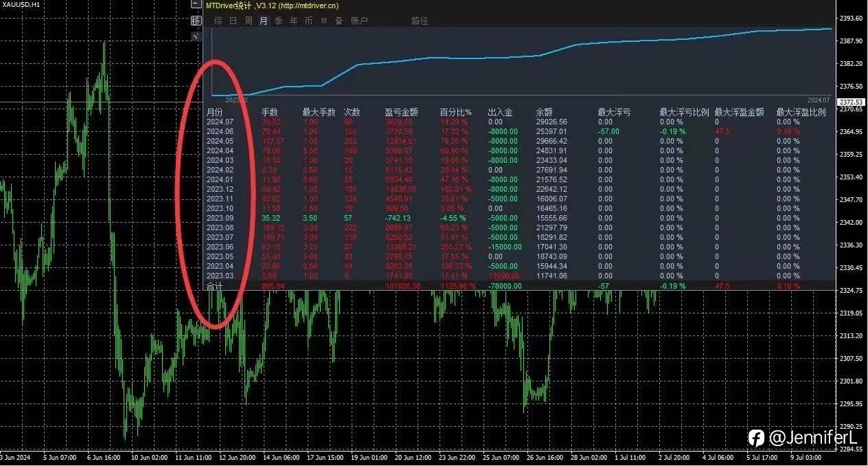
Task: Click the MTDriver统计 V3.12 title link
Action: [272, 5]
